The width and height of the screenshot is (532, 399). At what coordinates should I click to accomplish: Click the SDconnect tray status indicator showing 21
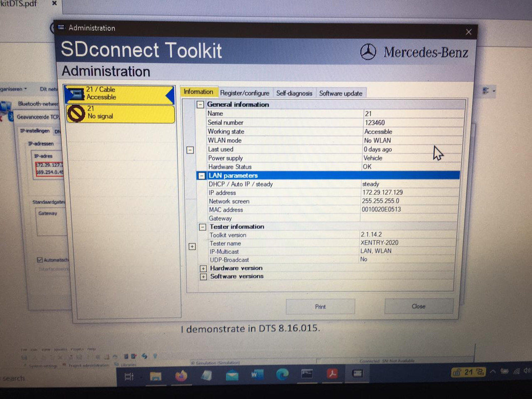click(469, 372)
